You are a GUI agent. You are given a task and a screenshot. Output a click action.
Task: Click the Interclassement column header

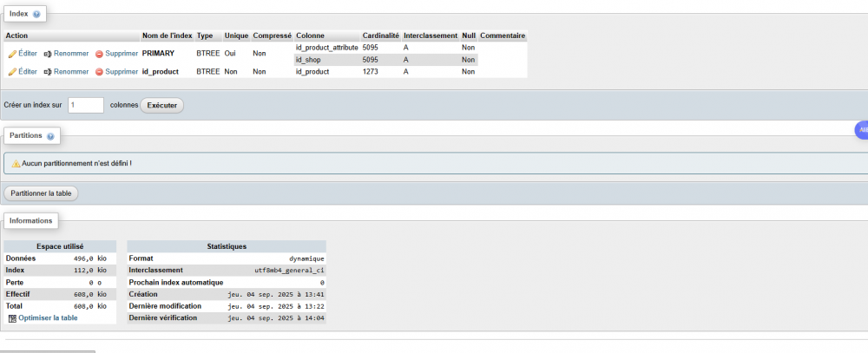[x=431, y=36]
